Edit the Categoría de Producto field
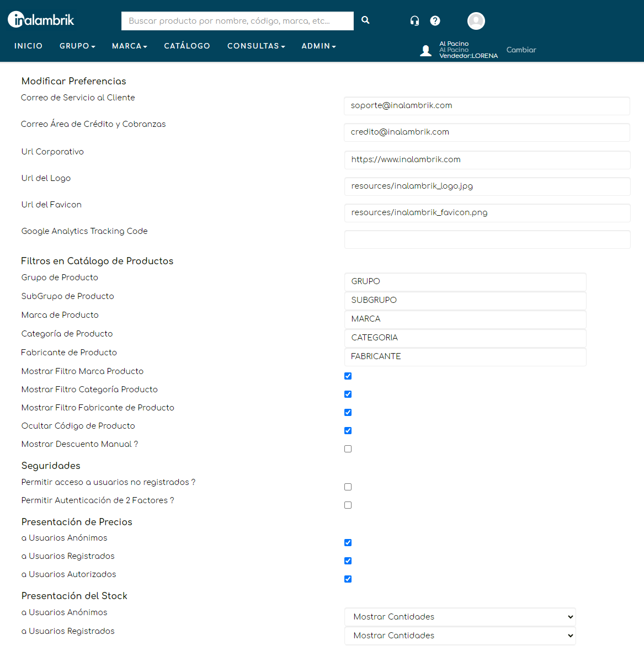The width and height of the screenshot is (644, 651). (465, 338)
